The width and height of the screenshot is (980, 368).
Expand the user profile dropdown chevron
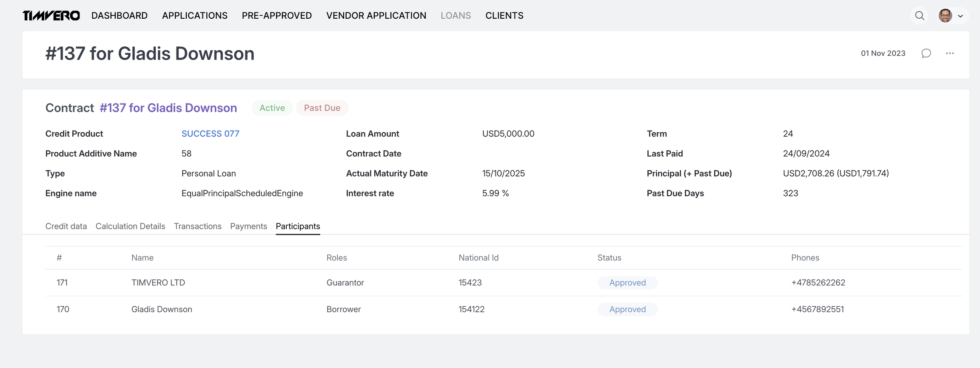tap(960, 16)
